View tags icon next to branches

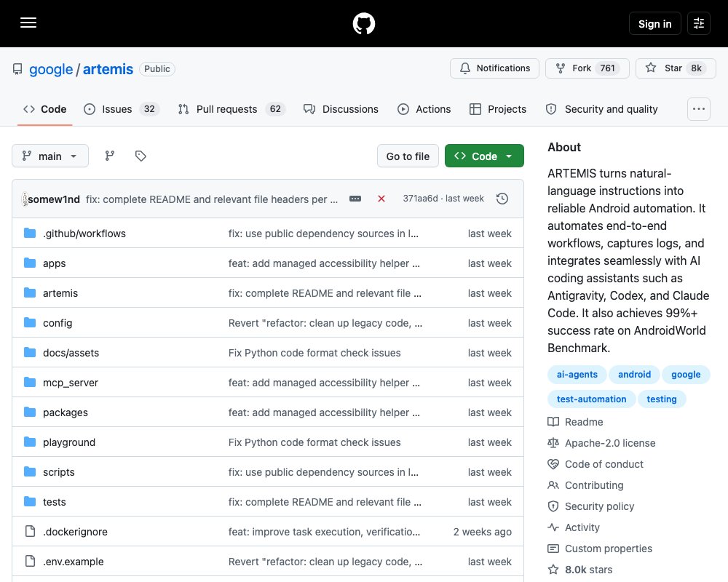pyautogui.click(x=141, y=156)
